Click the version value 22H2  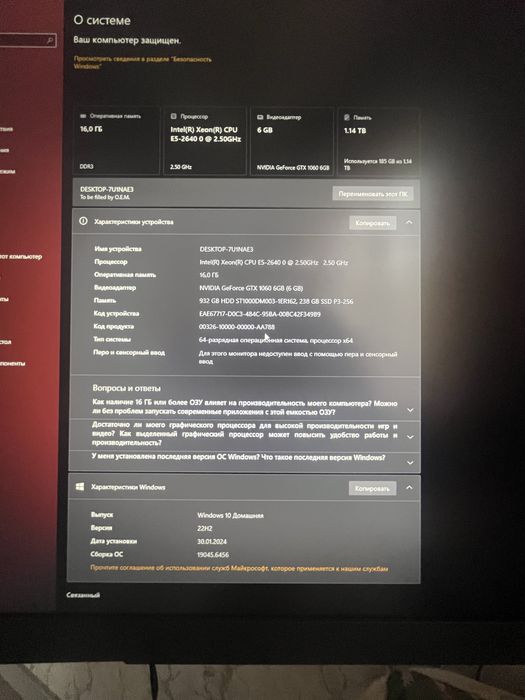coord(204,528)
